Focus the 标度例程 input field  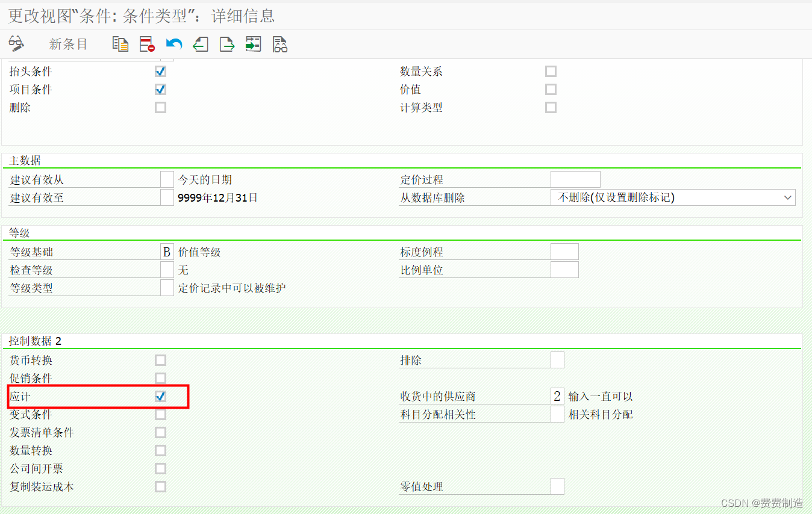point(564,252)
